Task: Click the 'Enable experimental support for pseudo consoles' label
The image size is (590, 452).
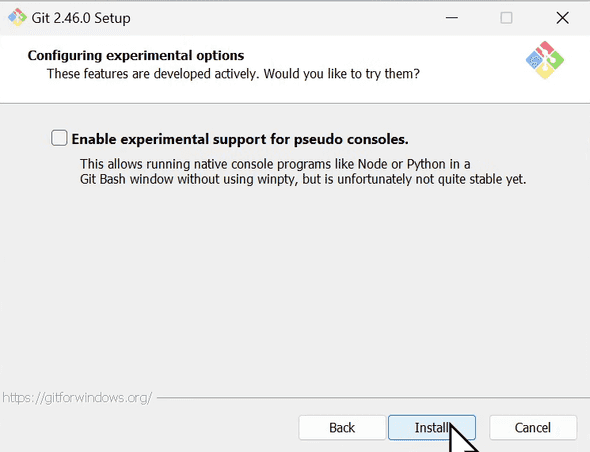Action: pos(240,139)
